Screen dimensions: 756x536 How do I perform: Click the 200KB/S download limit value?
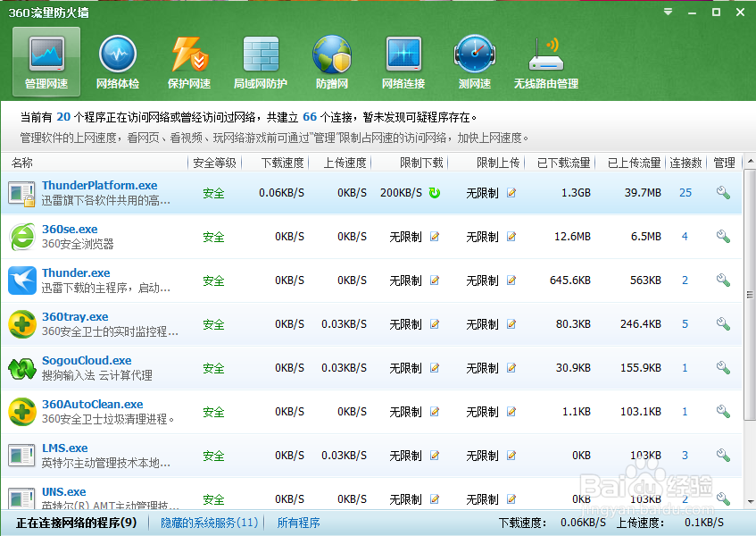(x=401, y=193)
